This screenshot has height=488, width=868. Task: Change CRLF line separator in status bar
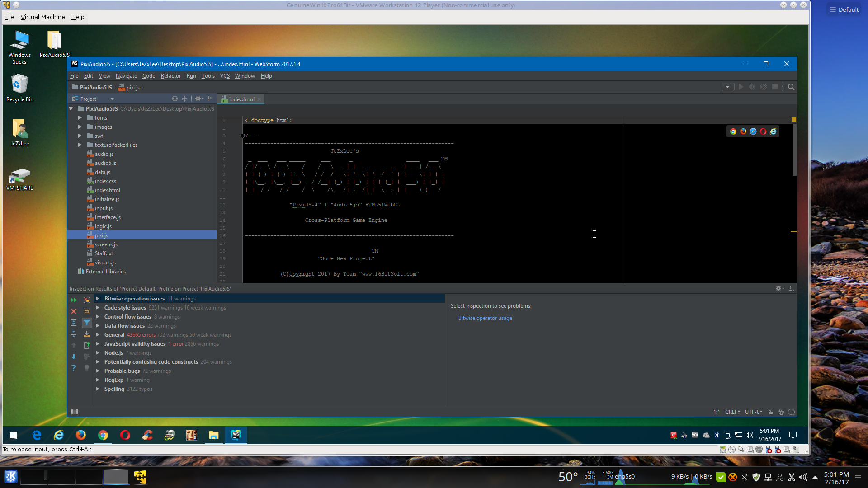click(x=732, y=412)
